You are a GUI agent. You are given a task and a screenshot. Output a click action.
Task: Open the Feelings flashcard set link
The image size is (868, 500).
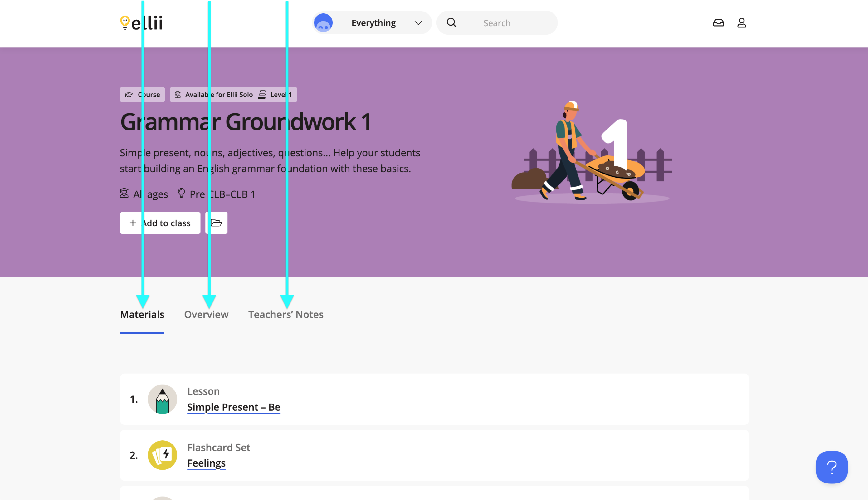pos(206,463)
